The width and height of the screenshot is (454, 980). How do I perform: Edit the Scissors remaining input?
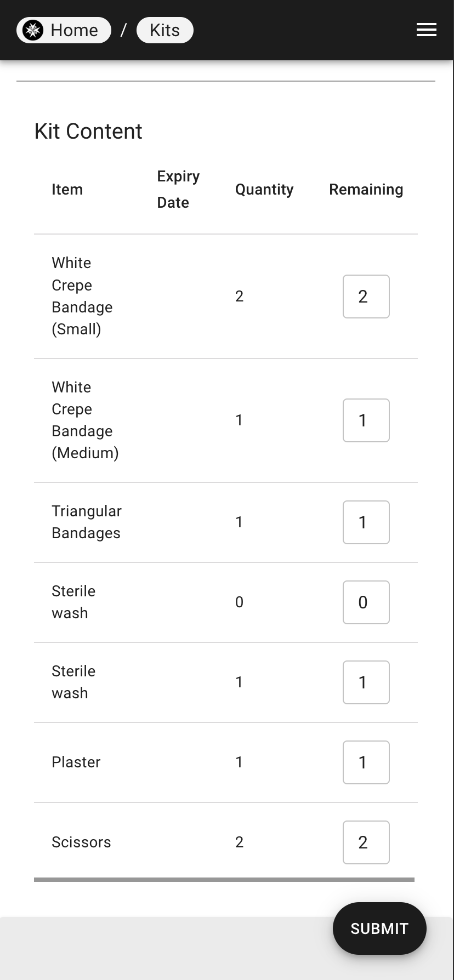[366, 842]
